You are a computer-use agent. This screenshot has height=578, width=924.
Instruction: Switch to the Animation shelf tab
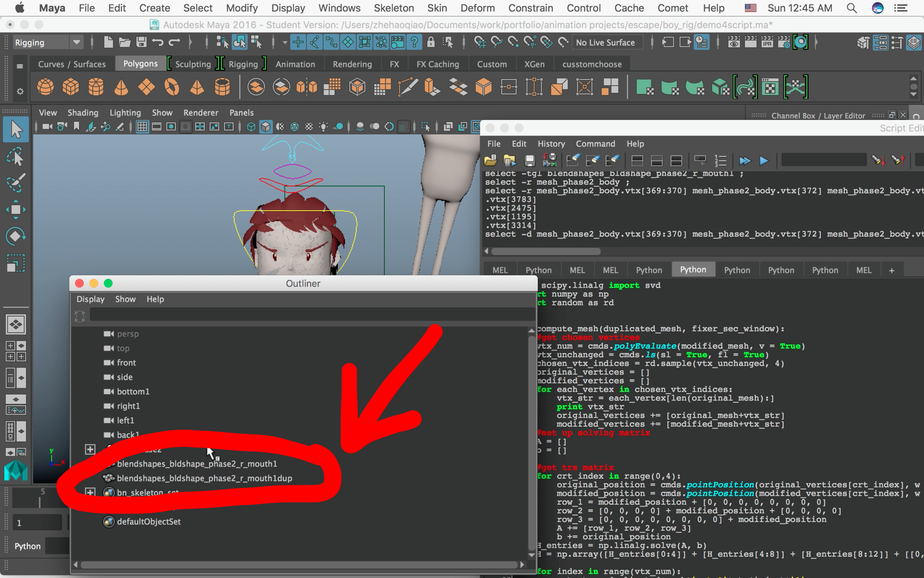pyautogui.click(x=295, y=64)
